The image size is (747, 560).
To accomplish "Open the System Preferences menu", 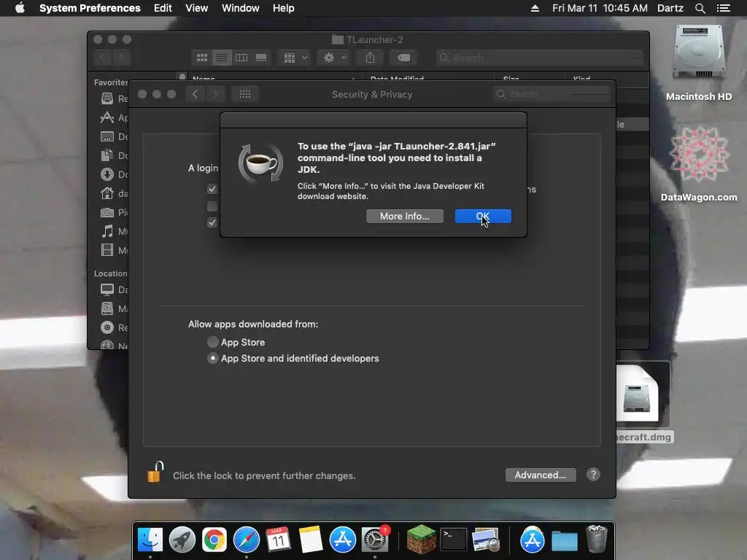I will coord(90,8).
